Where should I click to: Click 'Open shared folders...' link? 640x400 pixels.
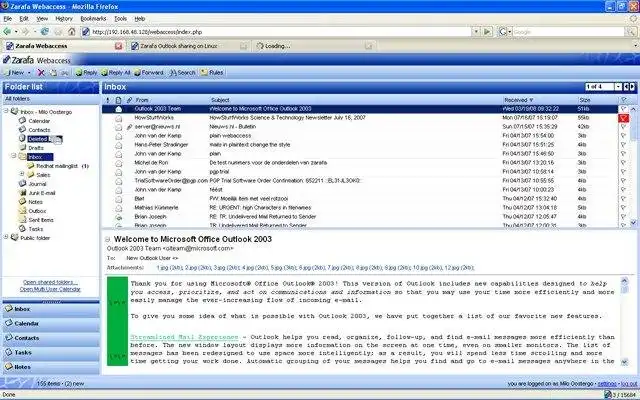[x=50, y=282]
